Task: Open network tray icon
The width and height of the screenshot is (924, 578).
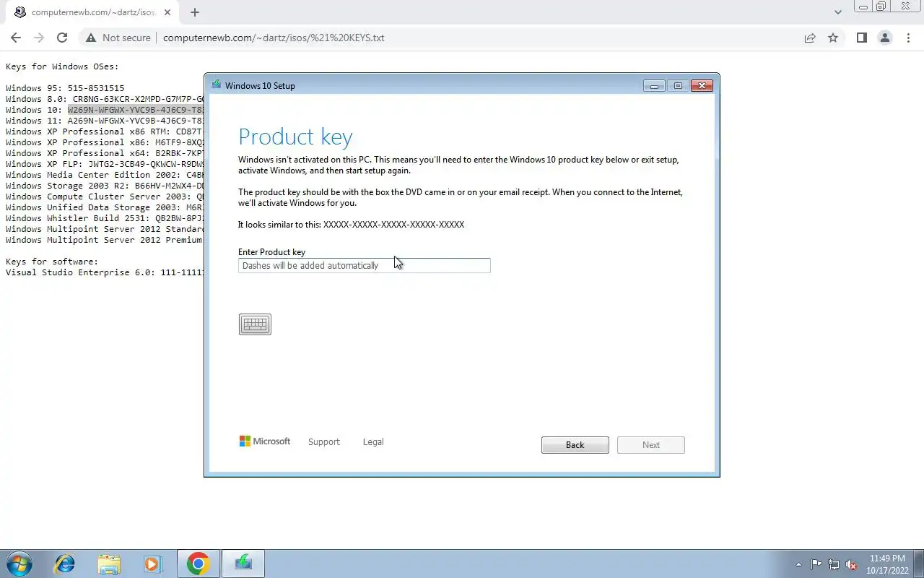Action: [x=834, y=564]
